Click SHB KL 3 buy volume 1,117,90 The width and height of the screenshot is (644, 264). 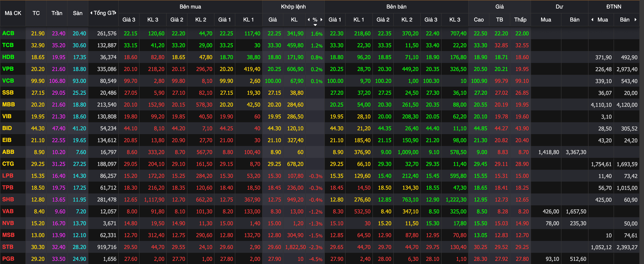click(154, 200)
